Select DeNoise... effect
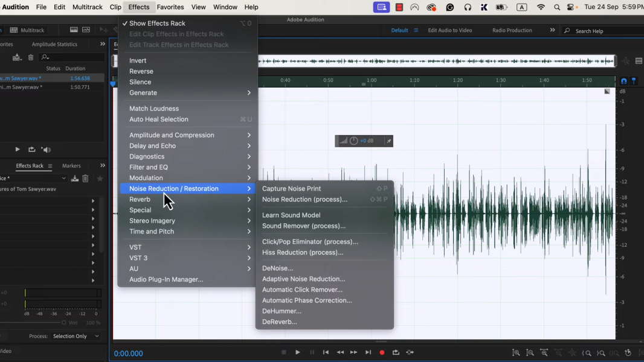Image resolution: width=644 pixels, height=362 pixels. (324, 268)
